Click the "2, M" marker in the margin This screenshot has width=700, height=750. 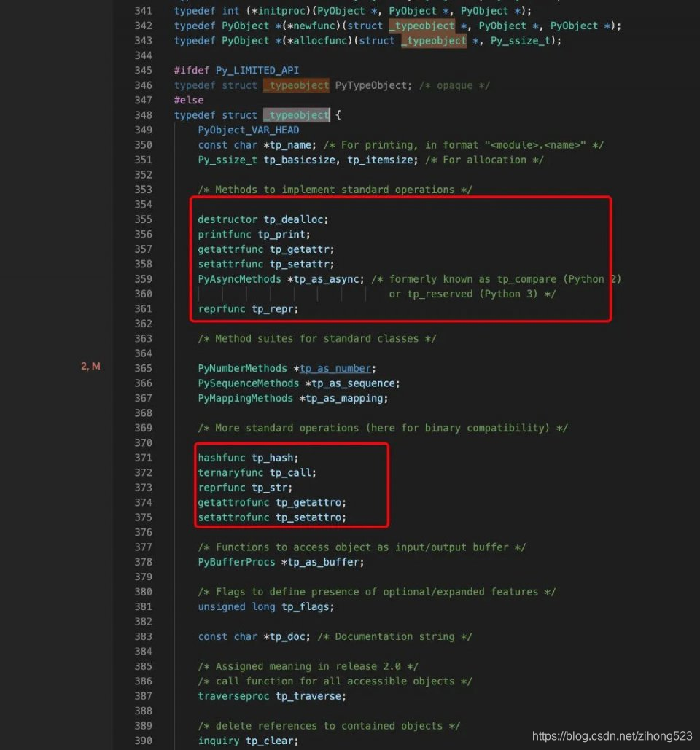[x=90, y=366]
